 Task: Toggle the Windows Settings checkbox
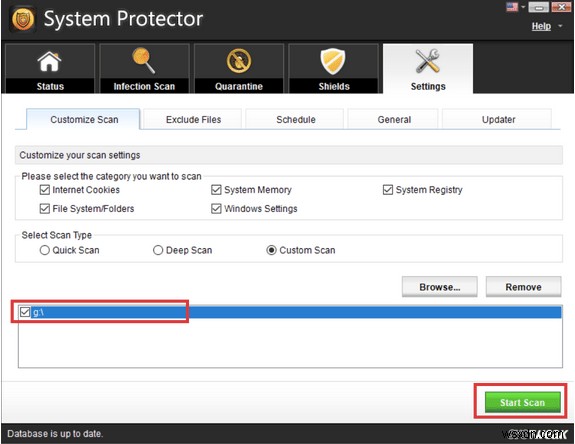point(216,209)
